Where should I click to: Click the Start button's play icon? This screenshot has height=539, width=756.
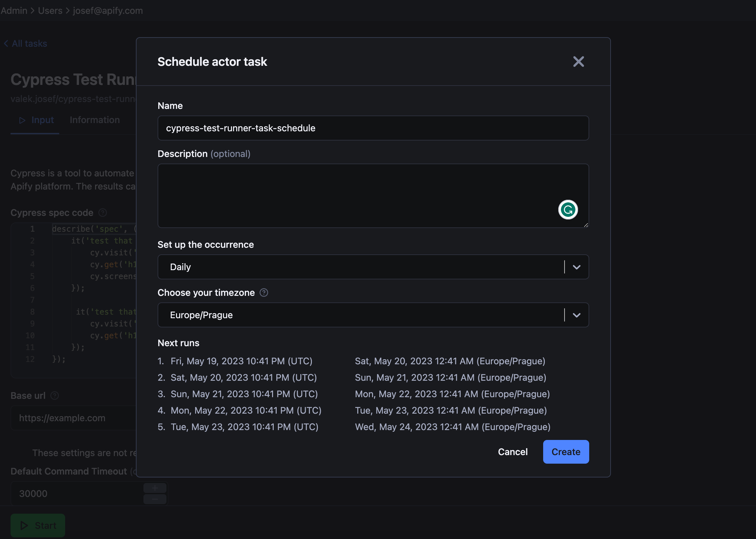(x=24, y=526)
